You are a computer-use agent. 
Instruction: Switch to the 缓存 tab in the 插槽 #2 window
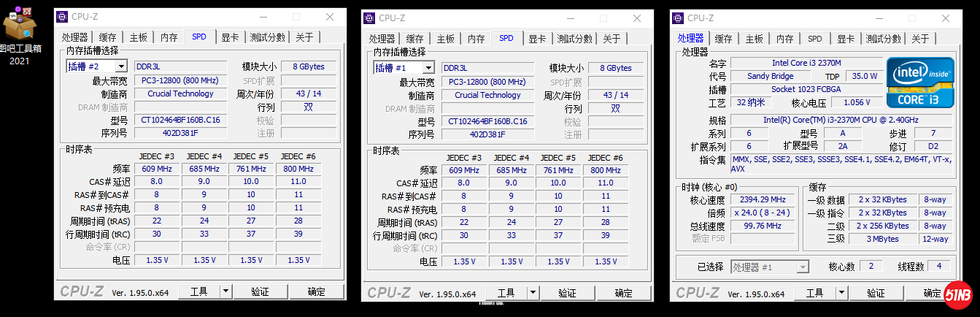(108, 37)
